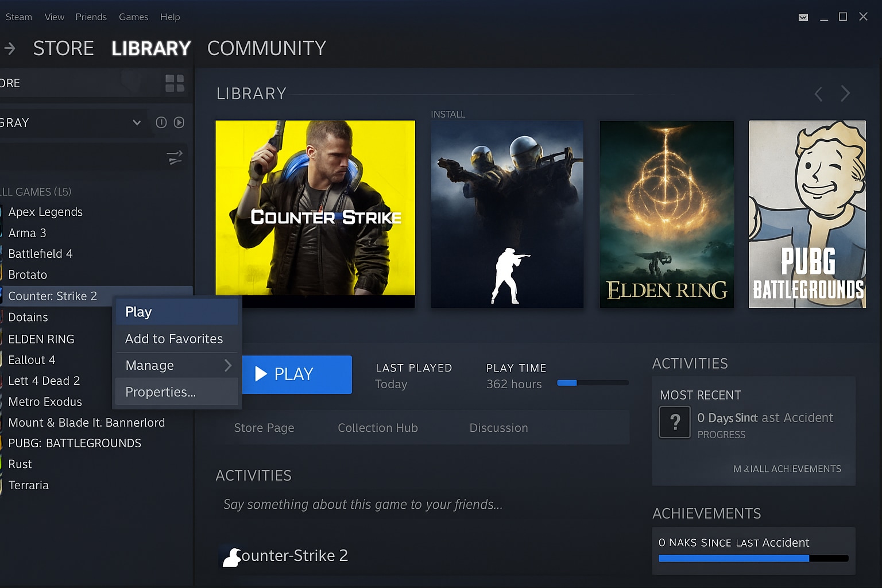Click the INSTALL label above the cover
This screenshot has height=588, width=882.
pyautogui.click(x=448, y=114)
